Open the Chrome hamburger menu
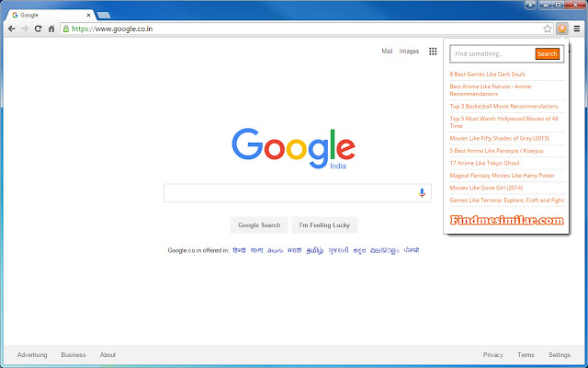588x368 pixels. pyautogui.click(x=577, y=29)
